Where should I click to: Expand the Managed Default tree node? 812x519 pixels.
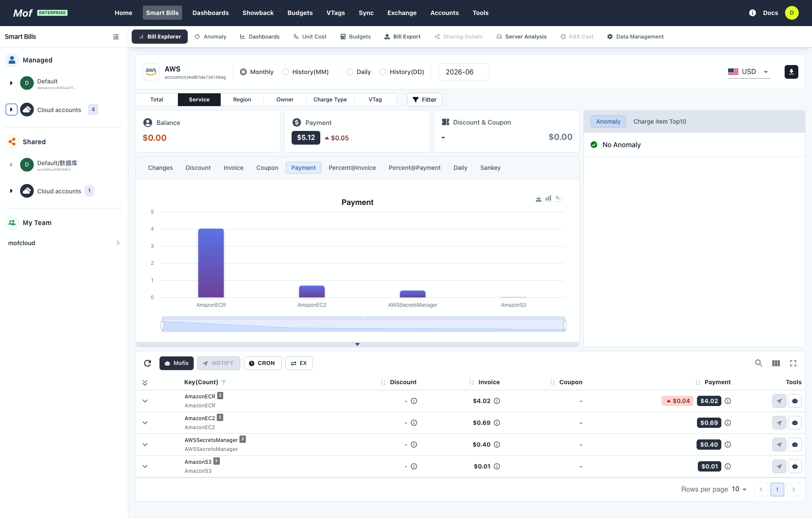coord(11,83)
